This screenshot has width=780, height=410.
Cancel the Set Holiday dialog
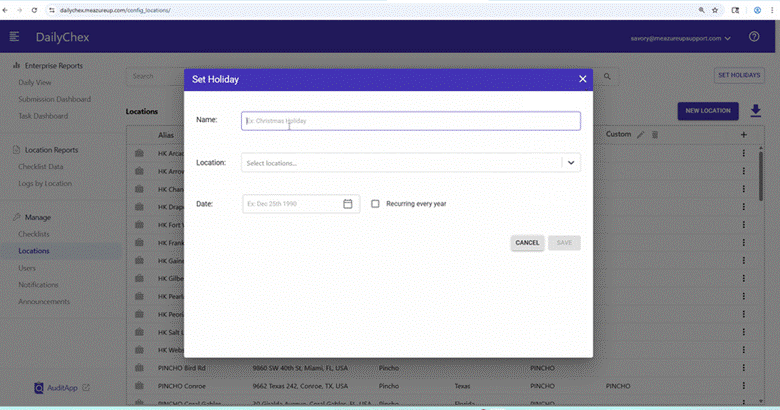tap(527, 243)
